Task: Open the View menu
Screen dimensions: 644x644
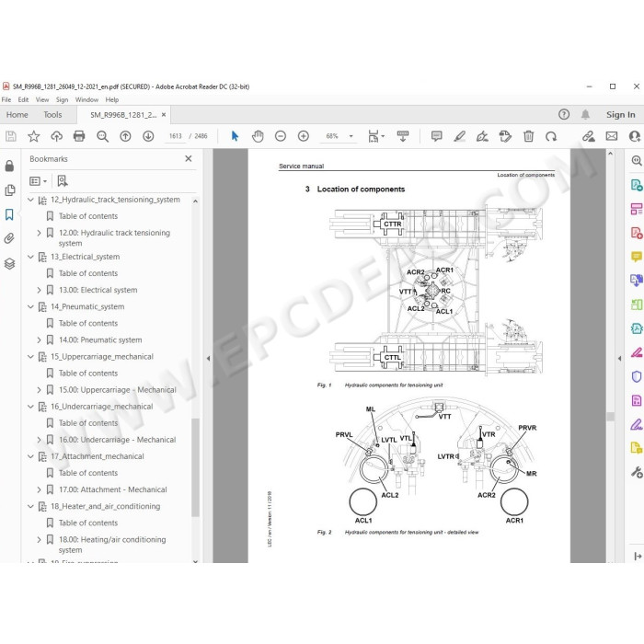Action: [x=42, y=99]
